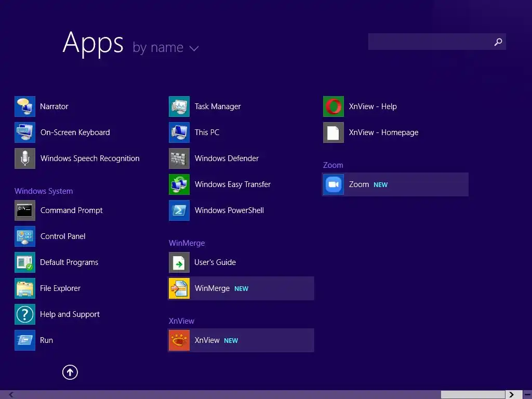Click 'Windows Easy Transfer' label text

[233, 184]
